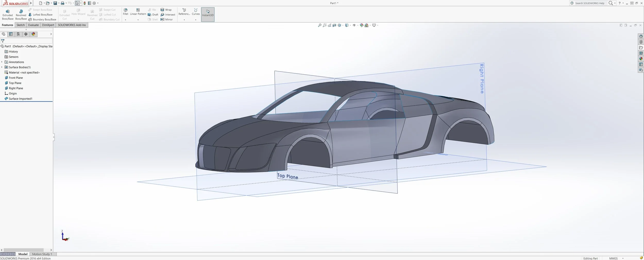Screen dimensions: 644x260
Task: Click Zoom to Area icon
Action: (x=325, y=25)
